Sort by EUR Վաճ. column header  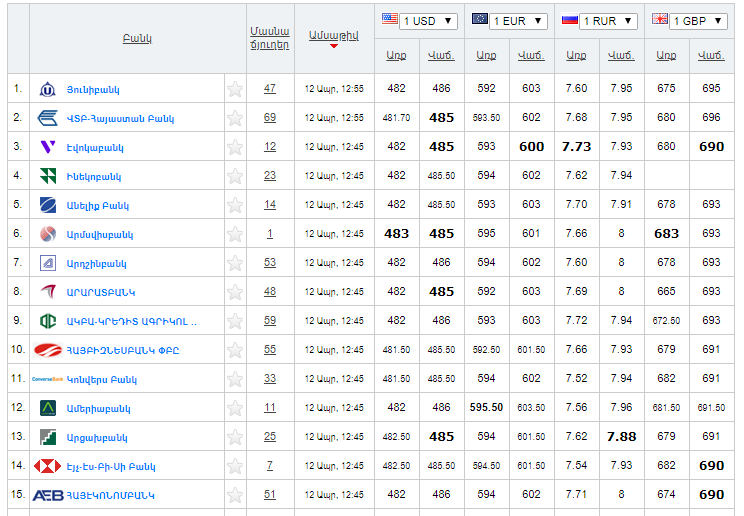[x=531, y=56]
